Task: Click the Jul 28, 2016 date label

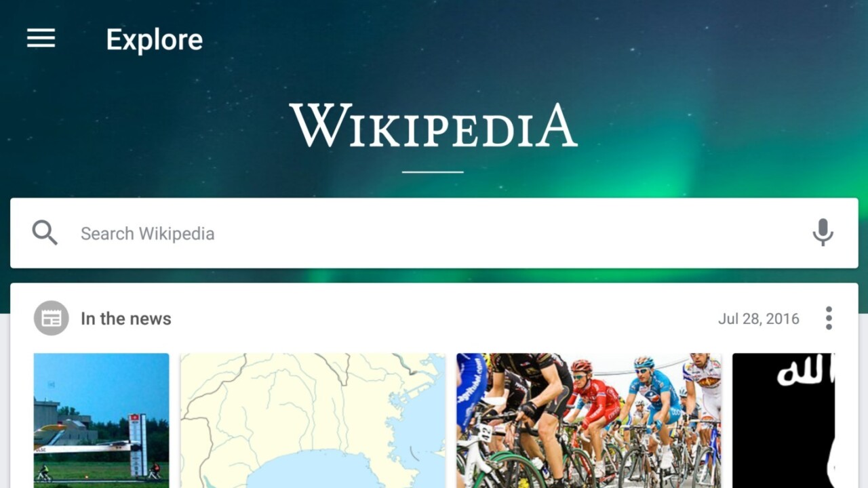Action: pos(759,319)
